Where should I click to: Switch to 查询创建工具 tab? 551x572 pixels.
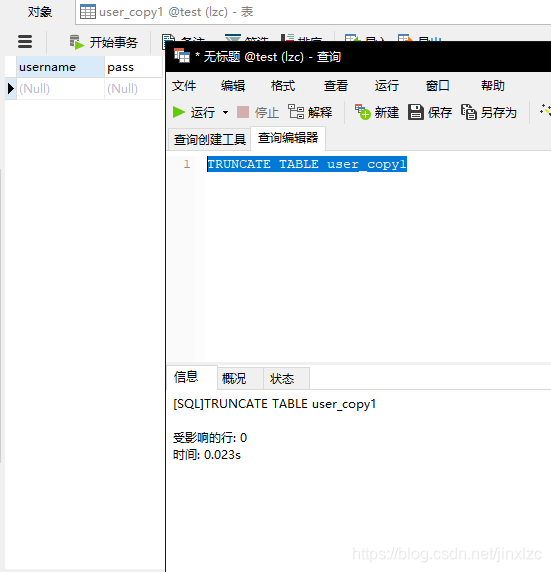click(x=209, y=139)
